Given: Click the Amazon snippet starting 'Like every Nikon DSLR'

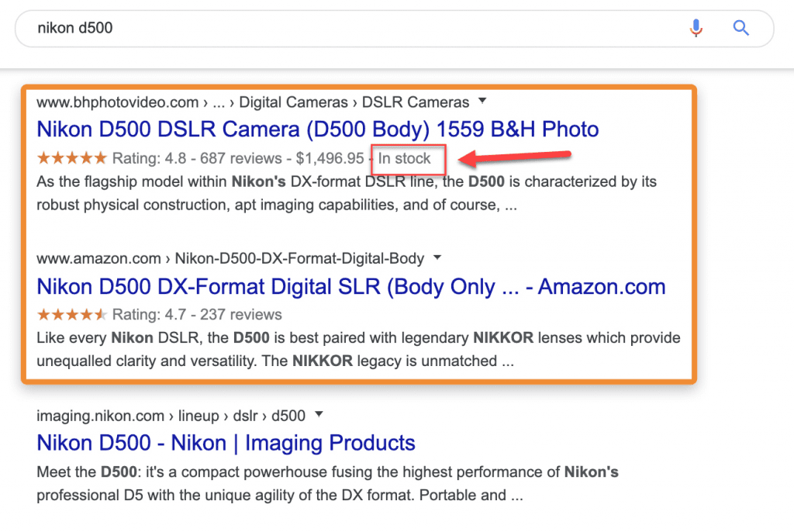Looking at the screenshot, I should click(x=358, y=349).
